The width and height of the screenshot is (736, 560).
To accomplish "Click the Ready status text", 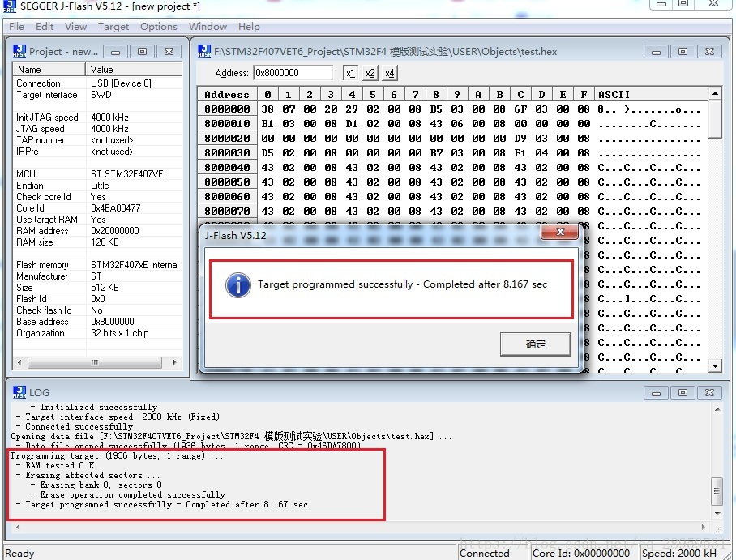I will [19, 554].
